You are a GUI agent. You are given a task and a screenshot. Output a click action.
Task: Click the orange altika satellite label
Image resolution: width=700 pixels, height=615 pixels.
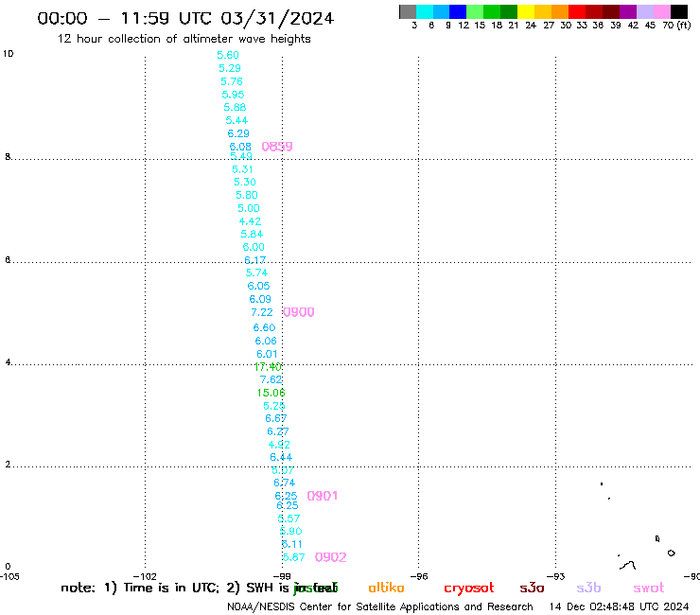tap(386, 588)
